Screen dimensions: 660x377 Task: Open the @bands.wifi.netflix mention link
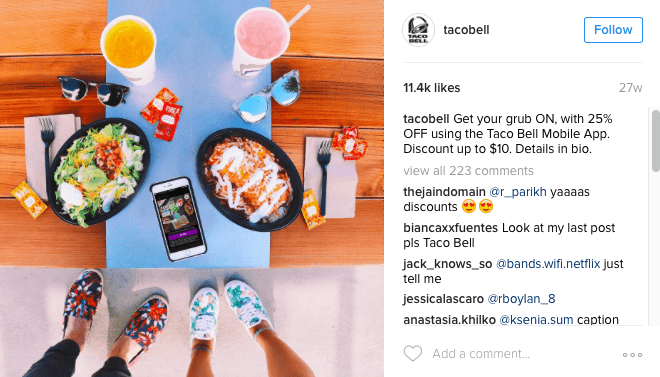tap(548, 264)
